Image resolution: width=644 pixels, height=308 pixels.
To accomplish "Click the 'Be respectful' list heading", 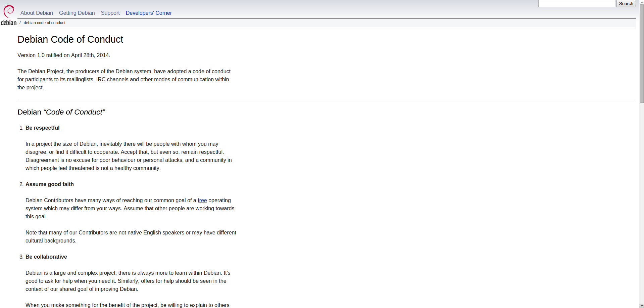I will tap(42, 128).
